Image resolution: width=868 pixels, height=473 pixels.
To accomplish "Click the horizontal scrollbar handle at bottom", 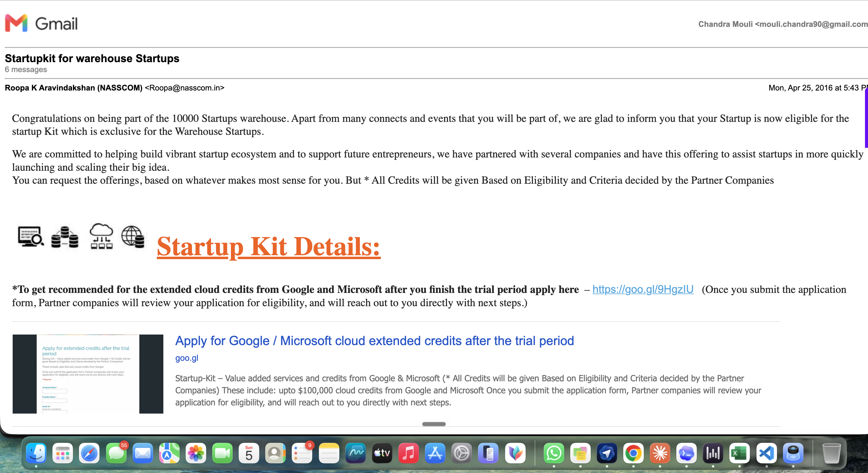I will pos(434,424).
